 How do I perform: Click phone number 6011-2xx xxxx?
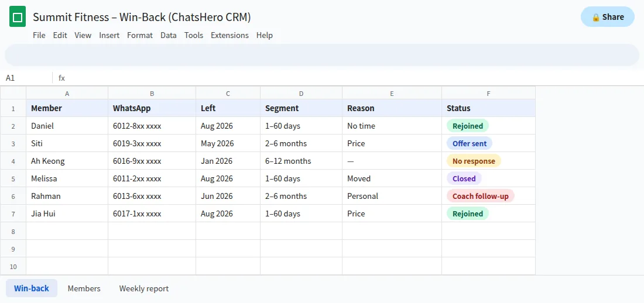(x=152, y=178)
